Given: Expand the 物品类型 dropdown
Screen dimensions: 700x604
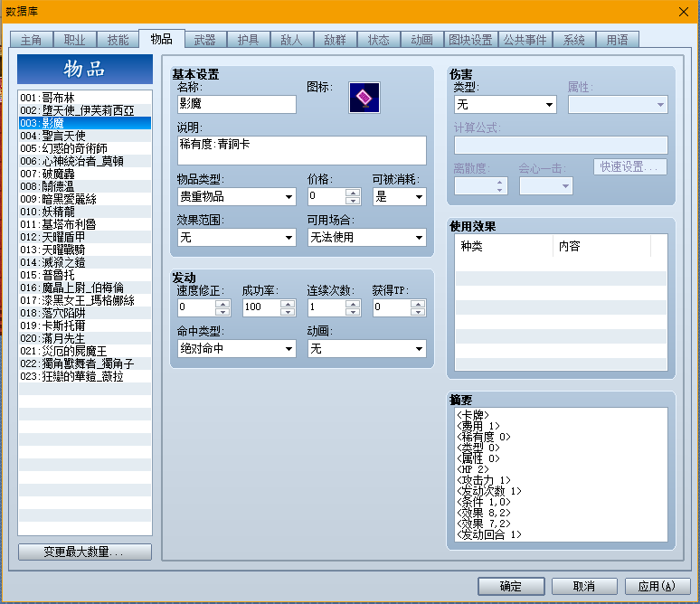Looking at the screenshot, I should point(237,197).
